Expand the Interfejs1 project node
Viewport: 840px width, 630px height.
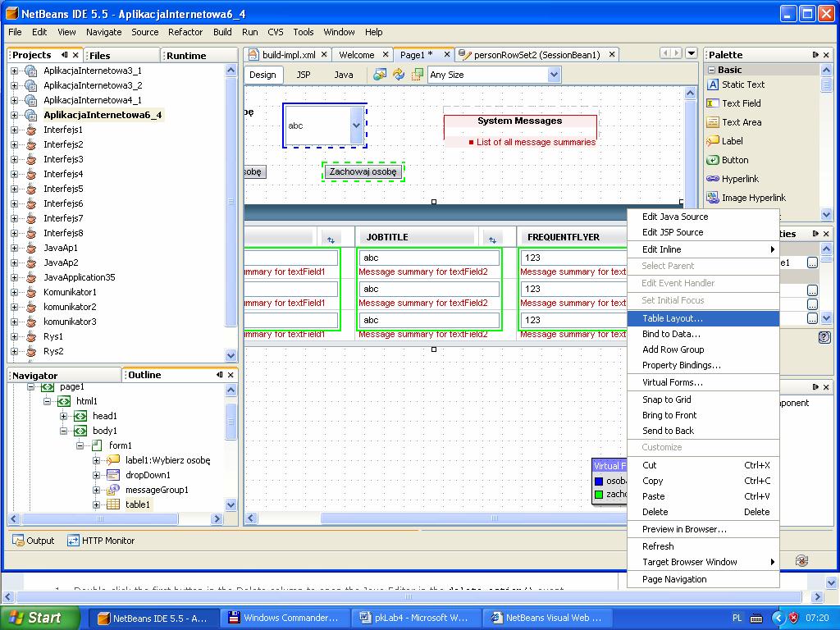click(x=15, y=130)
